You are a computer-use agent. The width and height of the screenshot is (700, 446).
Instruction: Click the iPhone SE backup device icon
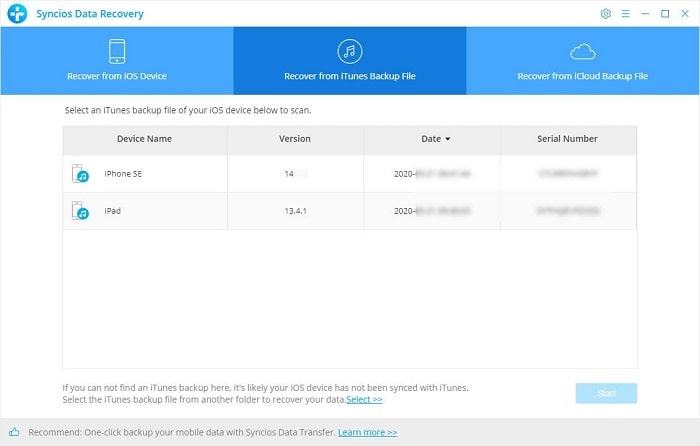(80, 174)
